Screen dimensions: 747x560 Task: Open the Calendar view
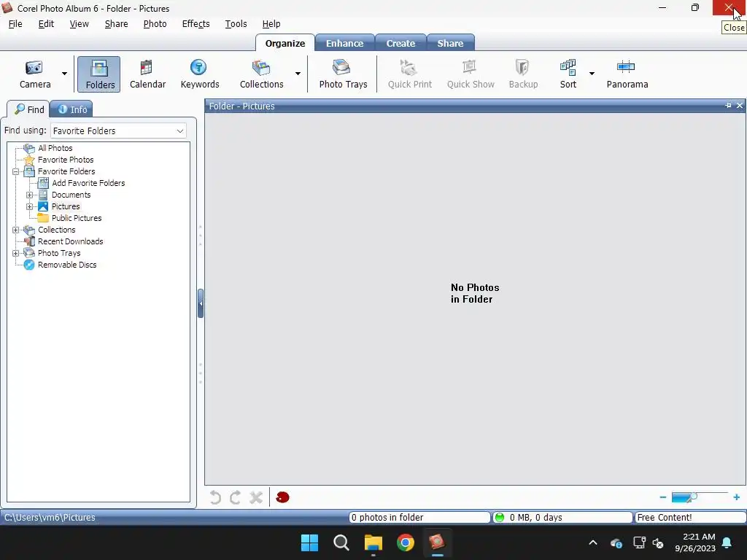coord(147,74)
